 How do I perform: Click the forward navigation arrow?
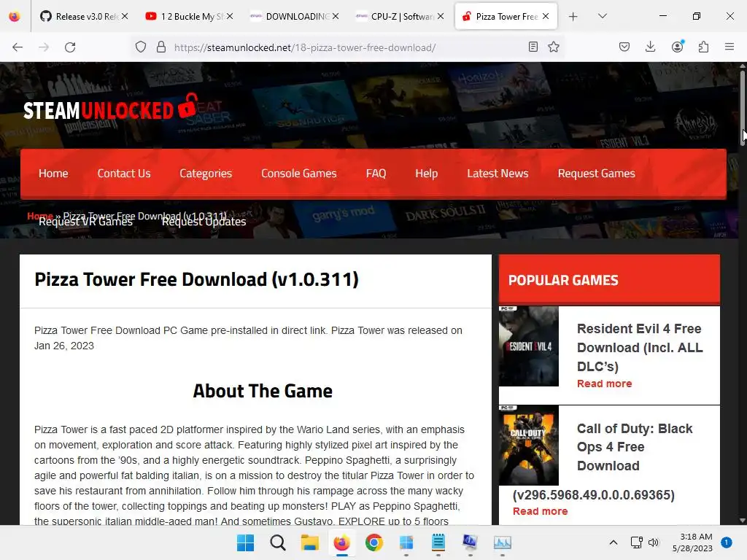tap(44, 47)
